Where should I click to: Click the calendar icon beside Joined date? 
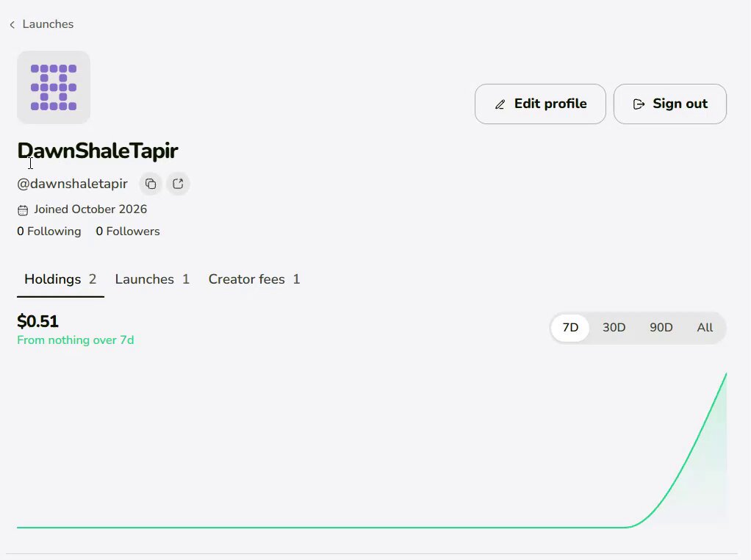pos(23,210)
